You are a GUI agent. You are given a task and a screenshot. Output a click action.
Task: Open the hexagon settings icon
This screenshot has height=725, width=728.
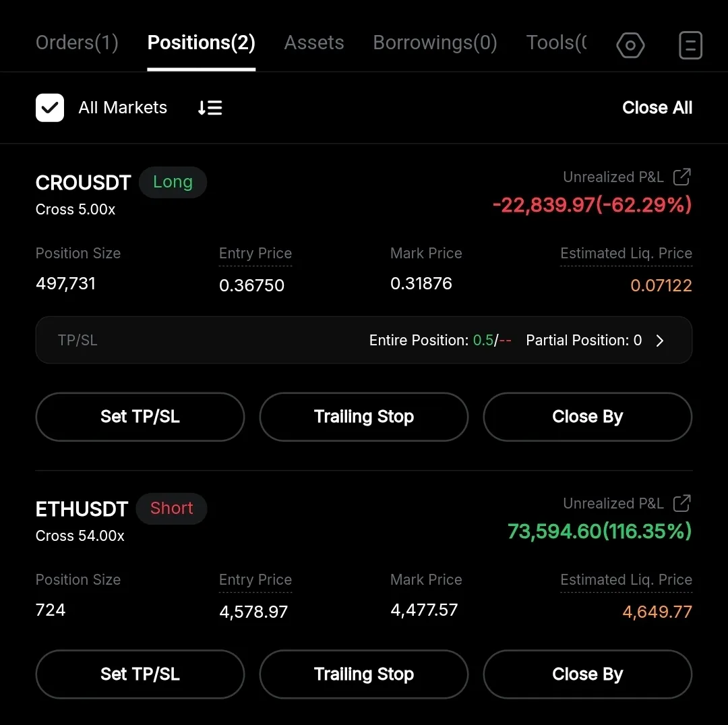(630, 45)
